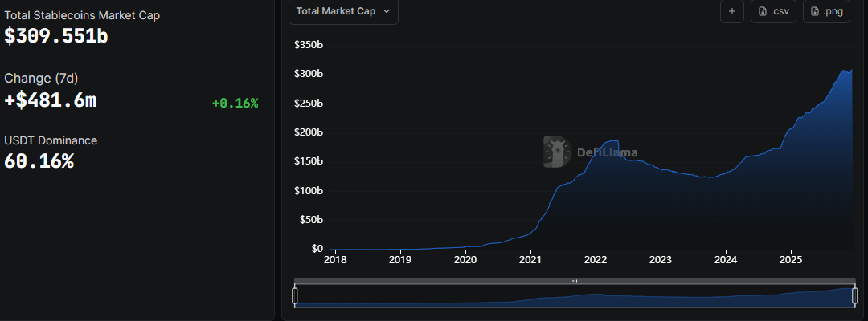868x321 pixels.
Task: Click the 2019 x-axis label
Action: [x=400, y=260]
